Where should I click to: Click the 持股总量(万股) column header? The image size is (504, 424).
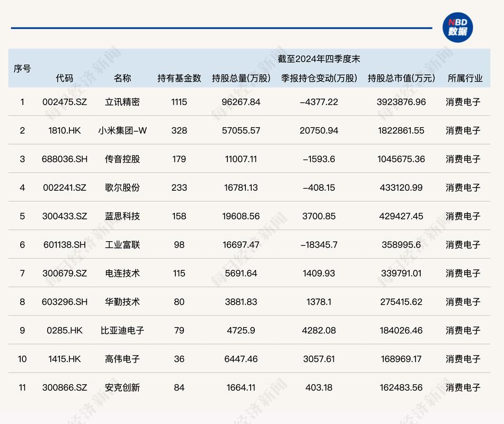click(x=241, y=77)
